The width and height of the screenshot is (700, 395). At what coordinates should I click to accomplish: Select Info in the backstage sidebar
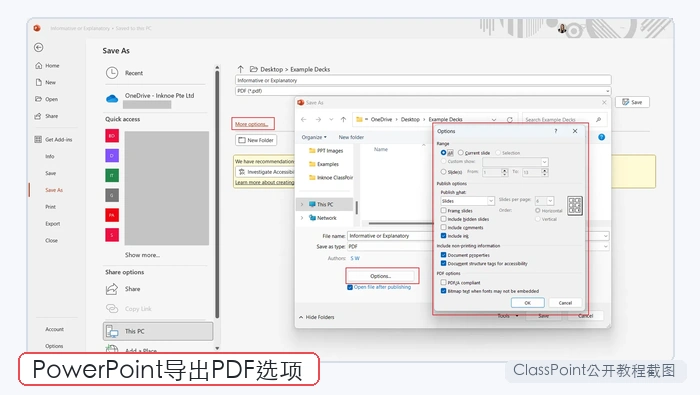click(x=50, y=157)
